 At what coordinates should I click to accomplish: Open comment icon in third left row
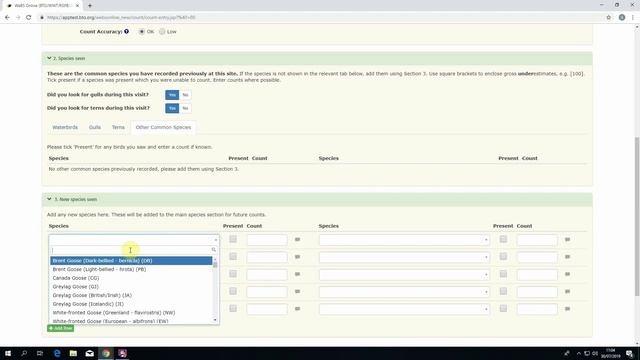(298, 274)
